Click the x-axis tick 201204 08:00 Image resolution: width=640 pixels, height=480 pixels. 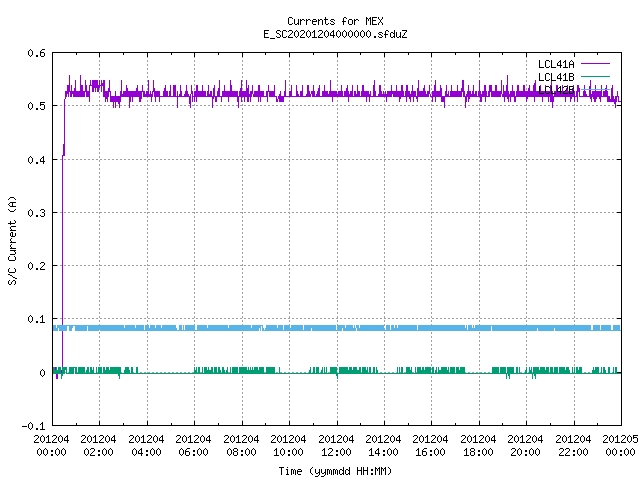[x=241, y=445]
